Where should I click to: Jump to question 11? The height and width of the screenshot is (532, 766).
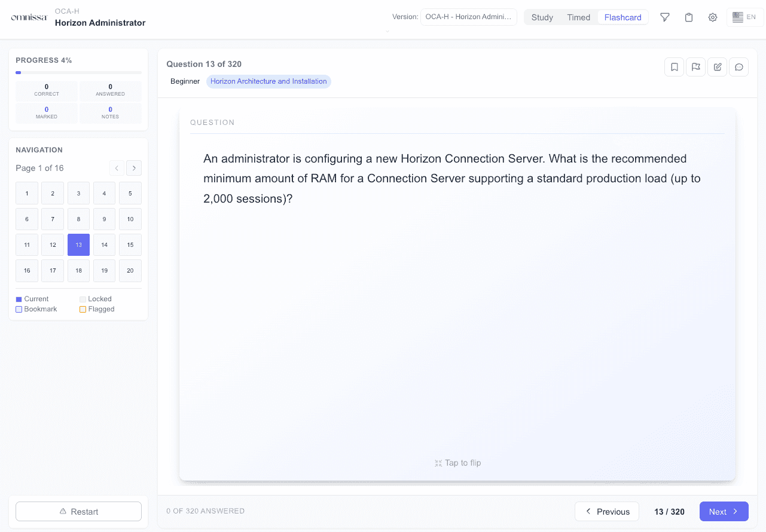(x=27, y=244)
